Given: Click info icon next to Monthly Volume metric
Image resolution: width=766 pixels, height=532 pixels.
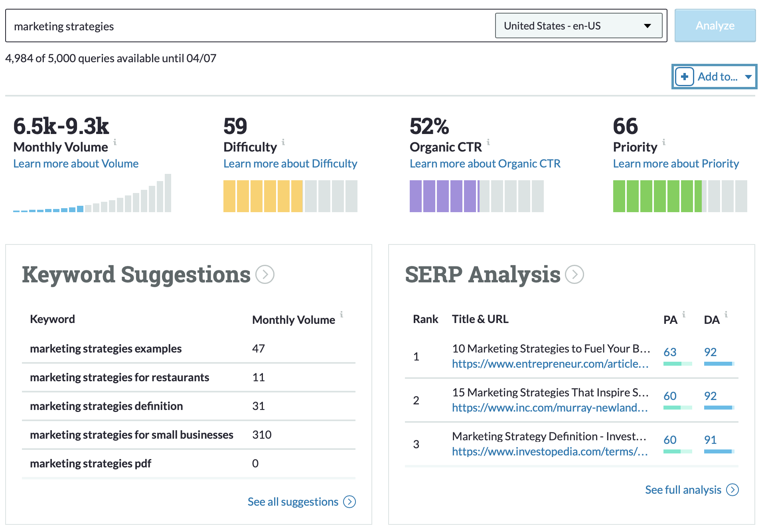Looking at the screenshot, I should (x=115, y=142).
